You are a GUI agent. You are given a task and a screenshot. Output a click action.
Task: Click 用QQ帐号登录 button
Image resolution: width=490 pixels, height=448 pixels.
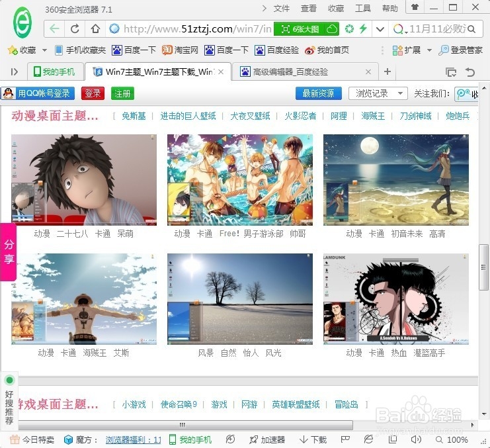pos(38,93)
